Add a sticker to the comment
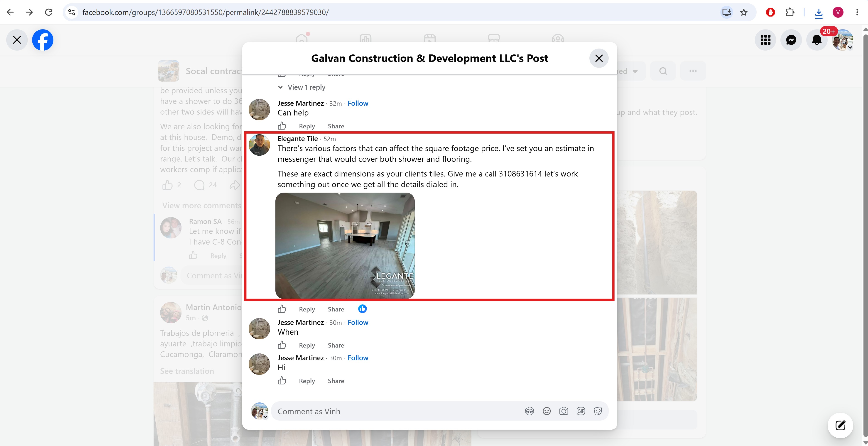The height and width of the screenshot is (446, 868). click(x=598, y=411)
